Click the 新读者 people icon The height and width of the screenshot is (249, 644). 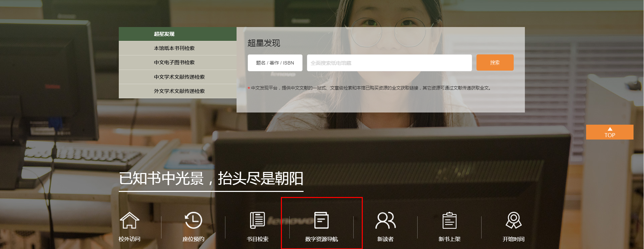[385, 220]
